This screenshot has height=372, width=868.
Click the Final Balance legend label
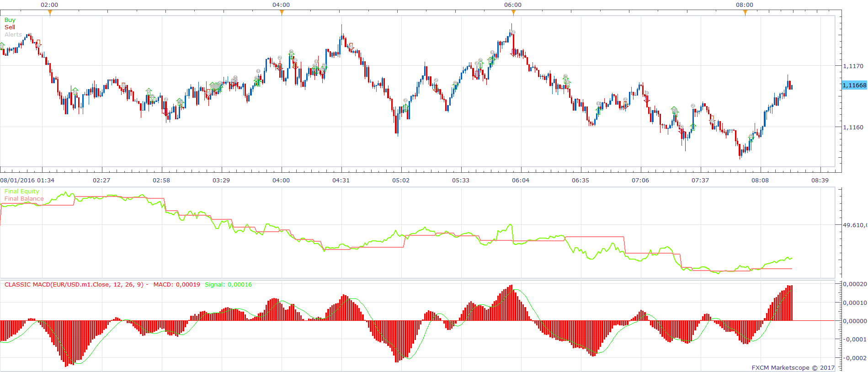pos(24,198)
